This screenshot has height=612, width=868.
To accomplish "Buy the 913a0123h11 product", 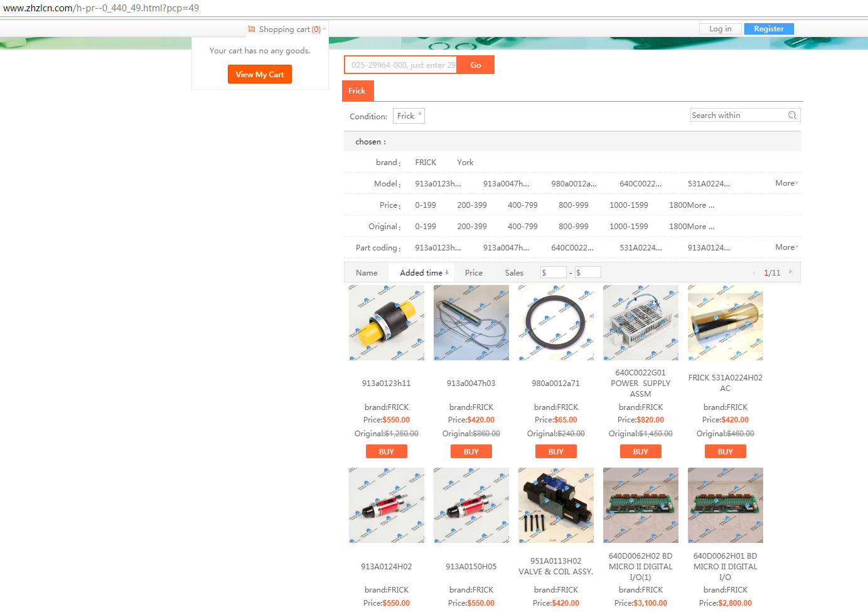I will [x=386, y=451].
